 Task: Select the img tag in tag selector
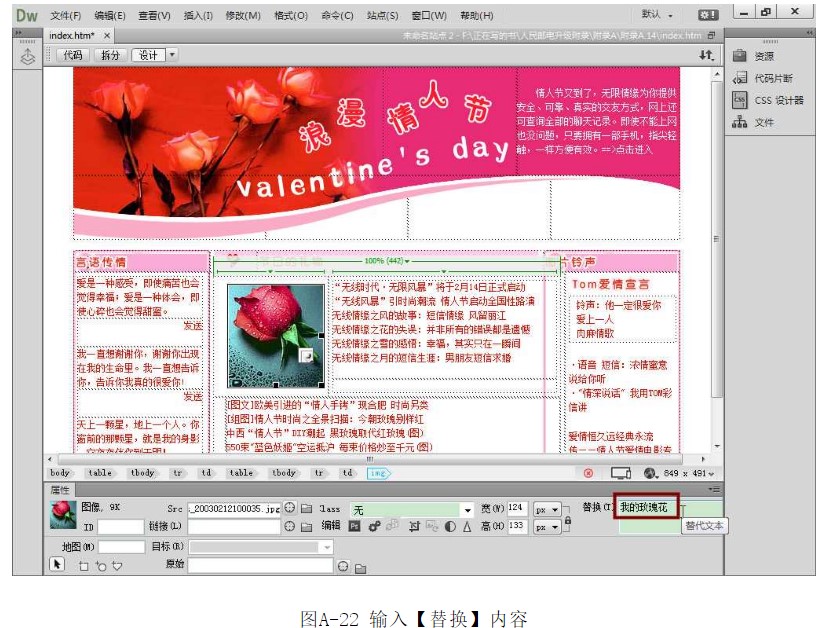point(377,473)
